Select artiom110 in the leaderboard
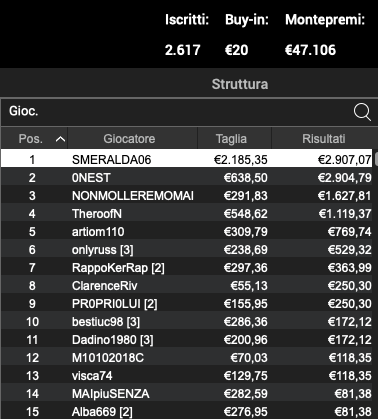The image size is (378, 419). pos(187,231)
